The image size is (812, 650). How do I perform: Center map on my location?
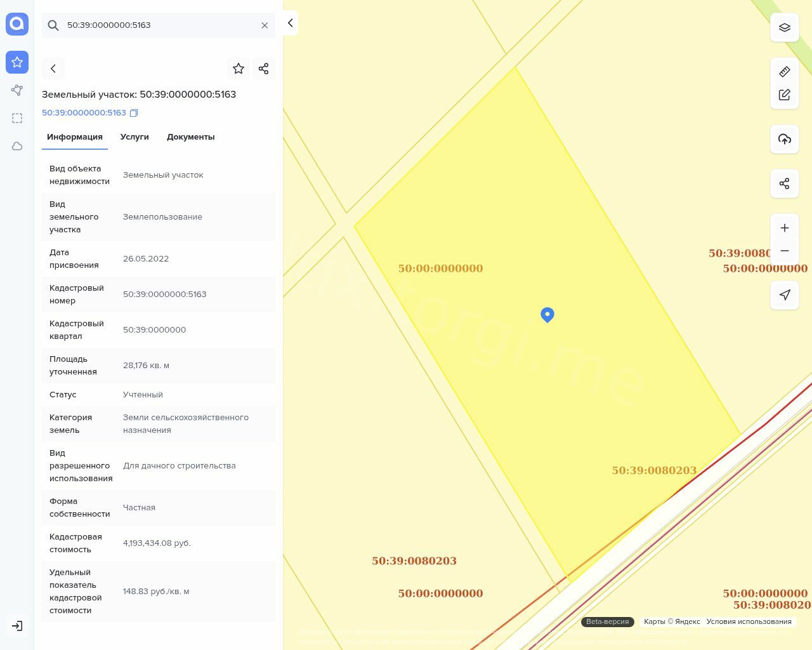[784, 295]
